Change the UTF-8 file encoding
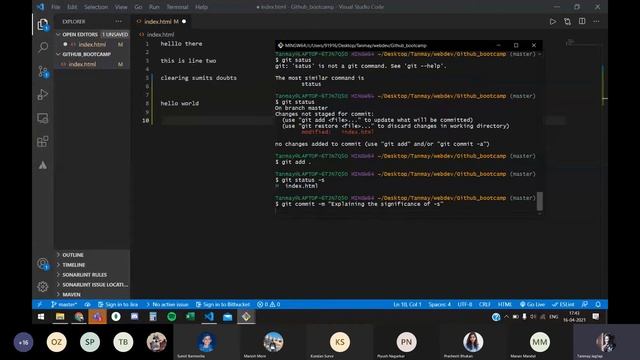The height and width of the screenshot is (360, 640). pos(465,304)
